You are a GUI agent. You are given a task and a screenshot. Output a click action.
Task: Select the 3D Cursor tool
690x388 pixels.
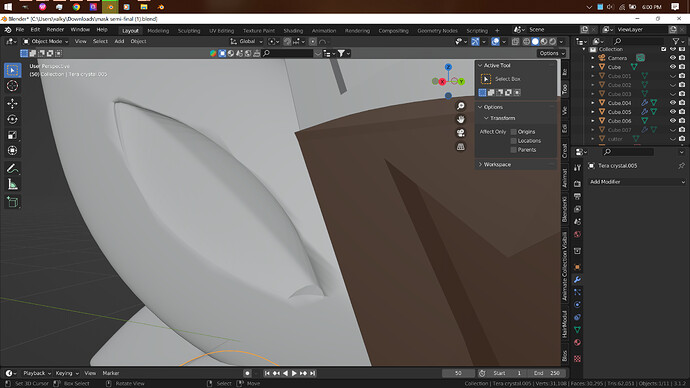[12, 86]
